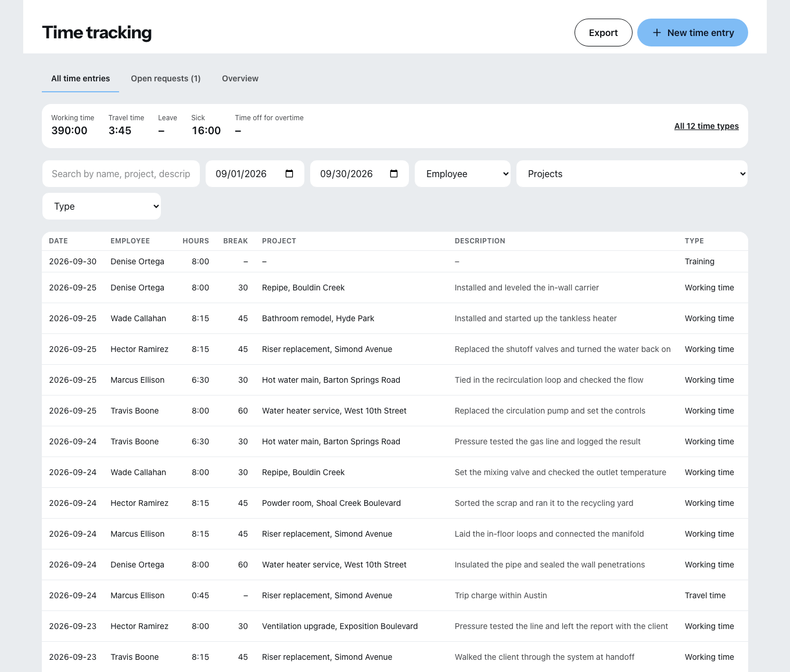Click the Leave summary label
Image resolution: width=790 pixels, height=672 pixels.
click(167, 118)
